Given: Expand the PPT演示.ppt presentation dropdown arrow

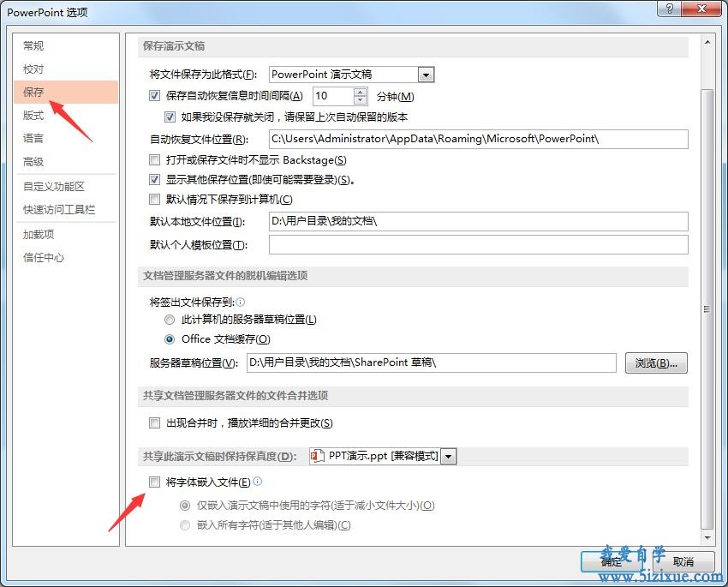Looking at the screenshot, I should [x=449, y=457].
